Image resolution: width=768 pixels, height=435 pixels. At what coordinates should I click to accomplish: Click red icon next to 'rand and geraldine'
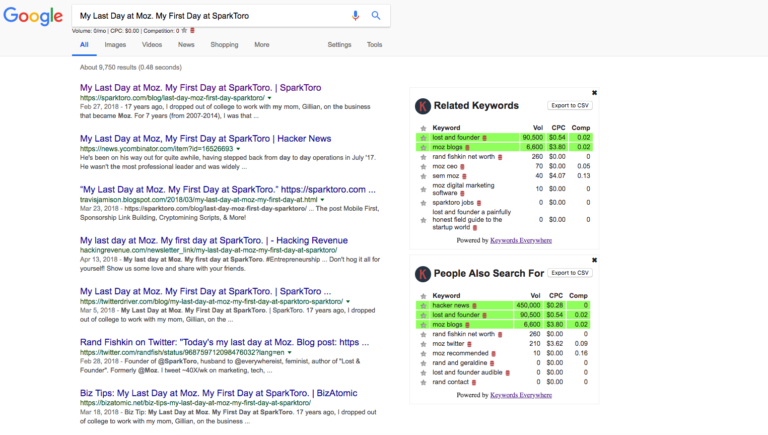(x=492, y=363)
